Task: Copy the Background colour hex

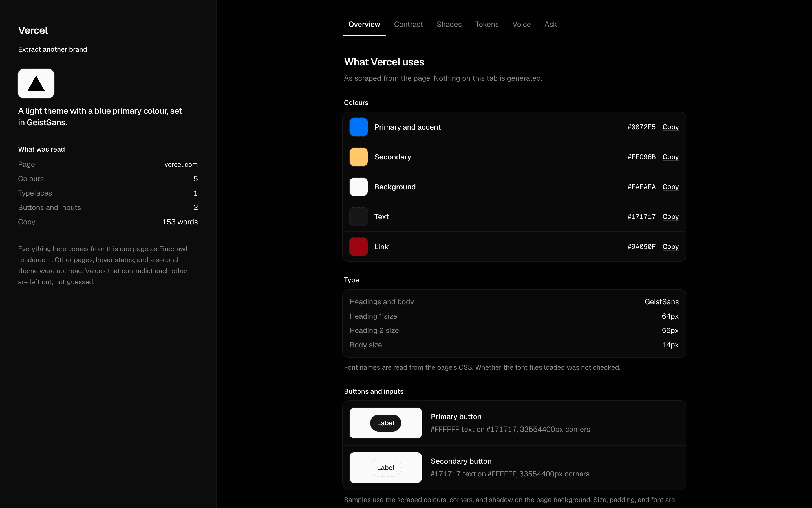Action: (x=670, y=187)
